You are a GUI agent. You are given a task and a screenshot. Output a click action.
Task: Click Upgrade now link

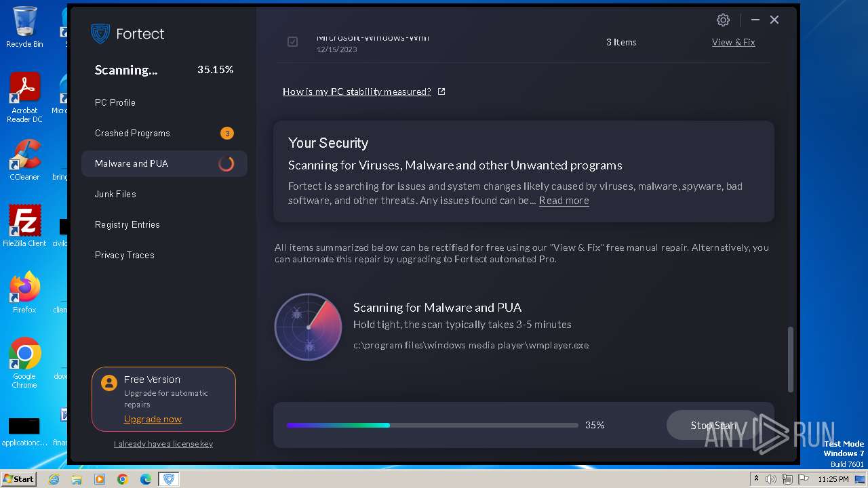153,419
